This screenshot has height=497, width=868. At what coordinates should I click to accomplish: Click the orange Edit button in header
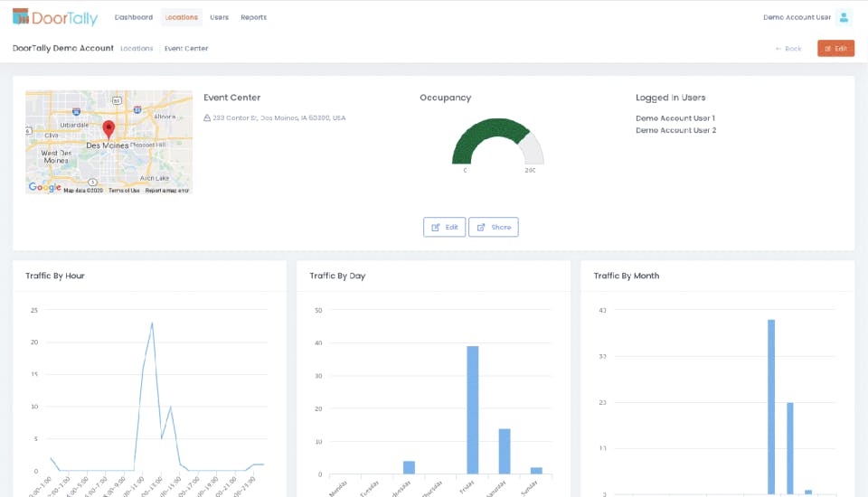[x=835, y=48]
